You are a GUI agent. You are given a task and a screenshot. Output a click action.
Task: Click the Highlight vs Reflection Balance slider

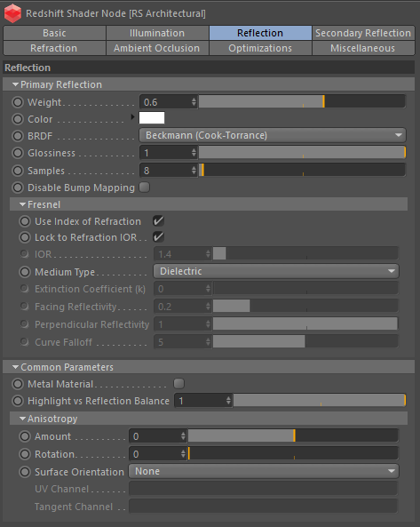pos(320,400)
